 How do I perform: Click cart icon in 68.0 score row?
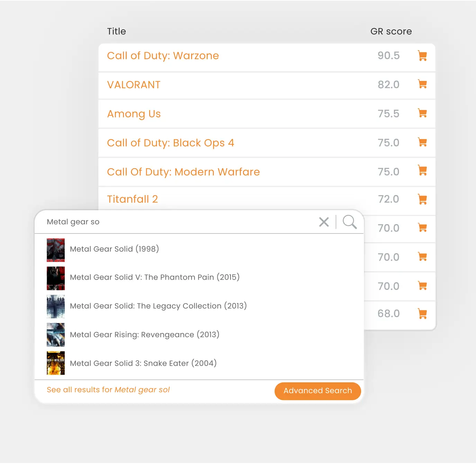[422, 314]
